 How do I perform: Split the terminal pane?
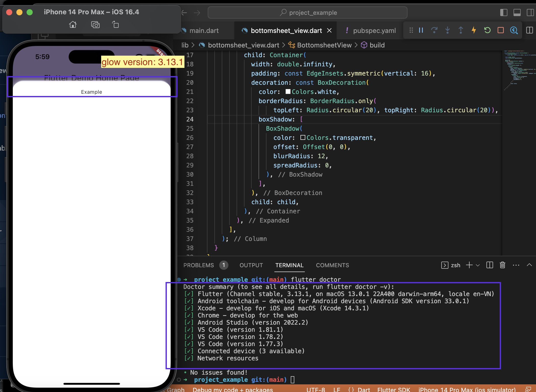pos(489,265)
